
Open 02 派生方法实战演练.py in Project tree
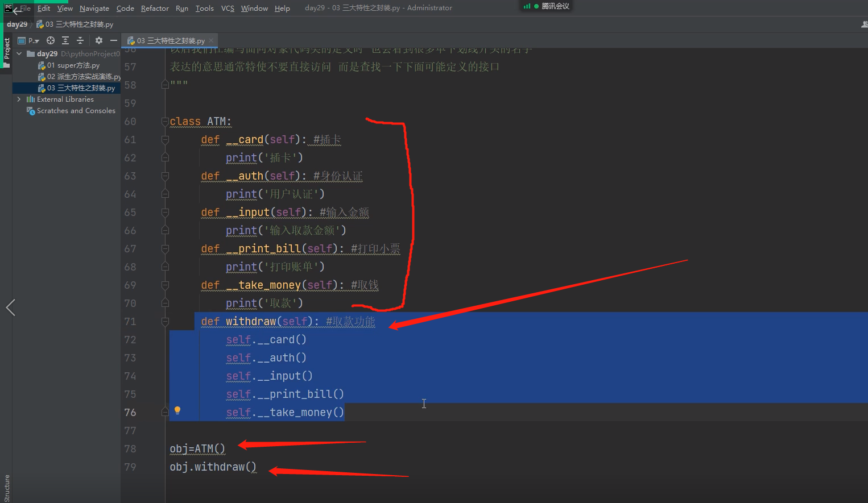(x=79, y=77)
